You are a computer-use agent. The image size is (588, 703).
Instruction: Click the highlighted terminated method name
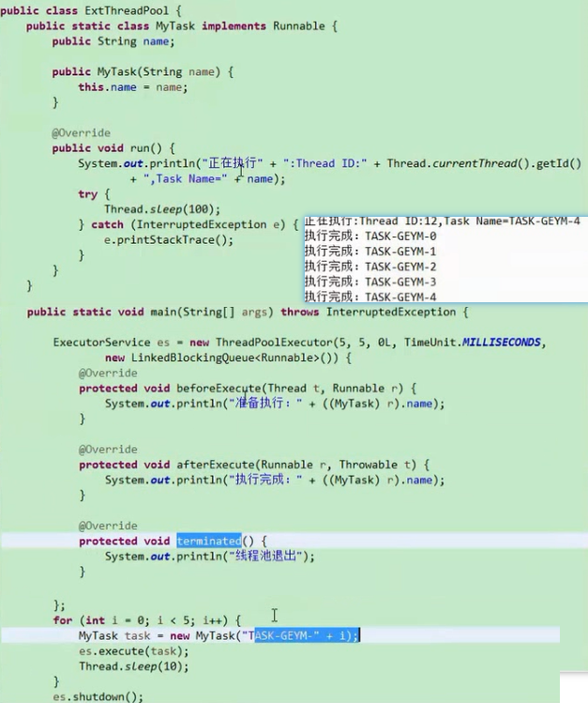[x=208, y=541]
